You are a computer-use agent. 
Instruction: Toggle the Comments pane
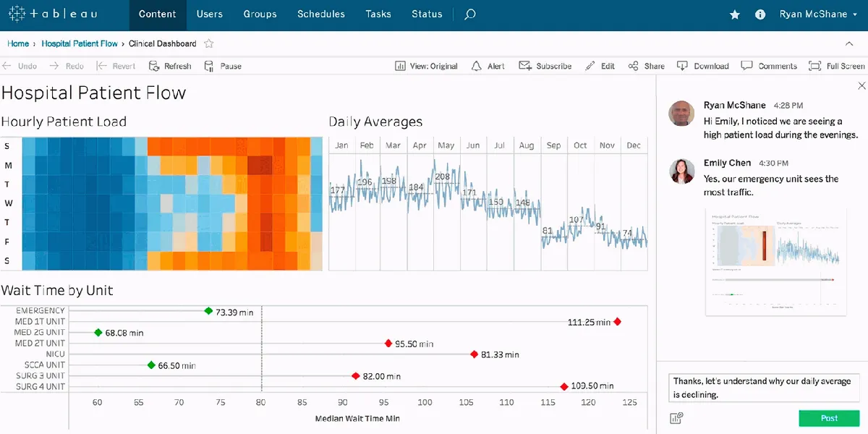coord(769,66)
